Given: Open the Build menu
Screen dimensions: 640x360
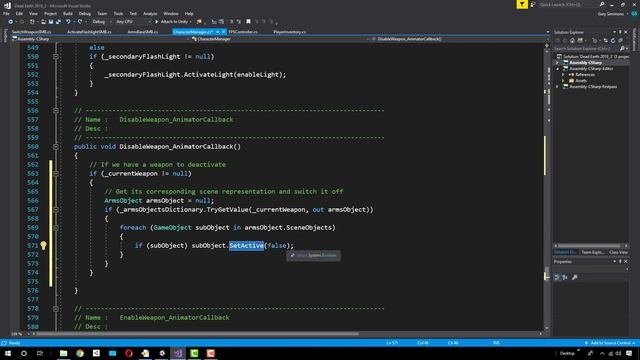Looking at the screenshot, I should pyautogui.click(x=68, y=13).
